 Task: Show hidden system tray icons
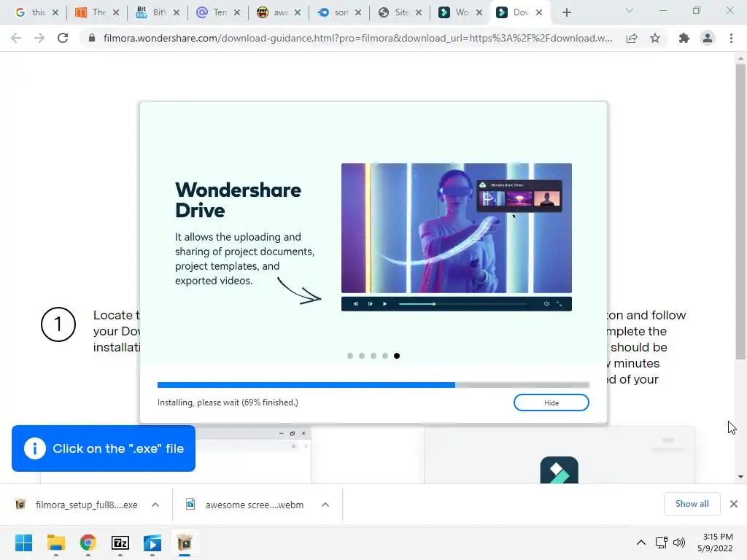pos(641,542)
